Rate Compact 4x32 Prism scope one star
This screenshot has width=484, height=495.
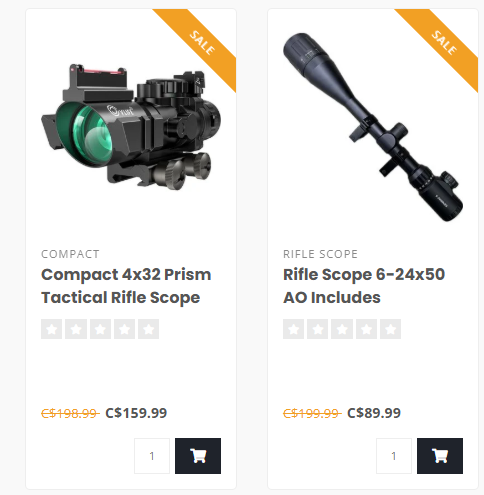click(x=51, y=329)
